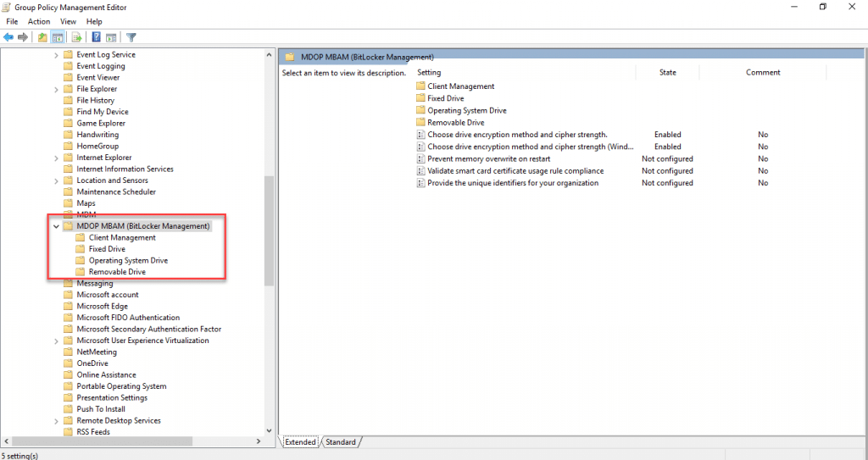Click the tree pane vertical scrollbar down arrow
Screen dimensions: 868x460
pyautogui.click(x=270, y=430)
